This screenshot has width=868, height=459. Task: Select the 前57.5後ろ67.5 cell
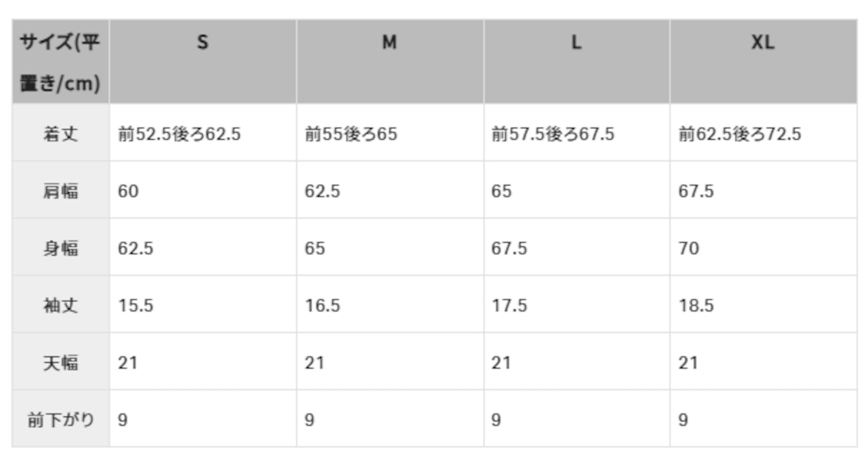click(x=576, y=133)
